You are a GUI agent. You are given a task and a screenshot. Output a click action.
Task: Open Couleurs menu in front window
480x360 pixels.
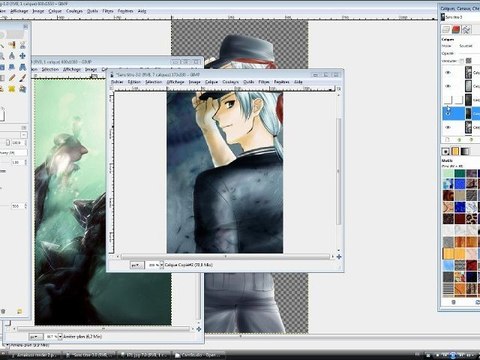pos(231,82)
